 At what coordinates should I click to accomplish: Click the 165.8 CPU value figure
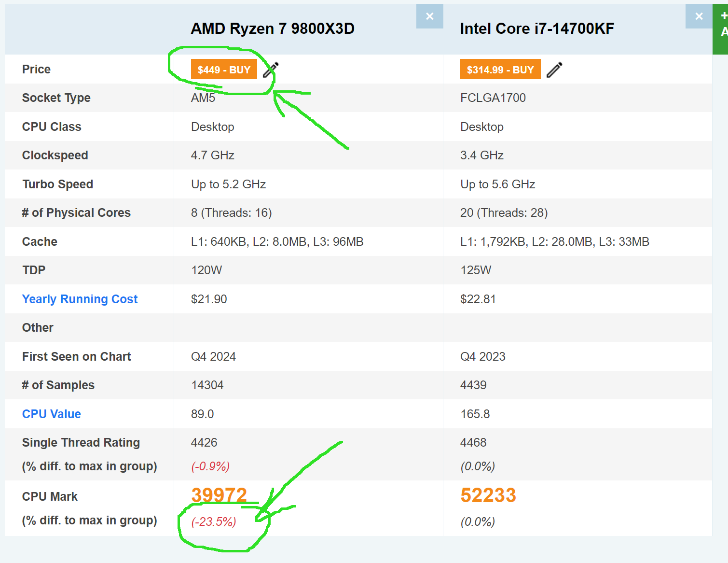point(475,414)
